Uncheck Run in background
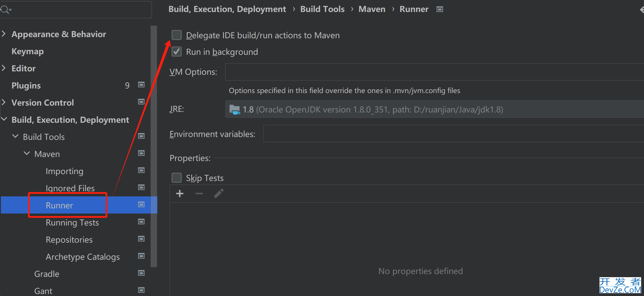 (x=177, y=52)
